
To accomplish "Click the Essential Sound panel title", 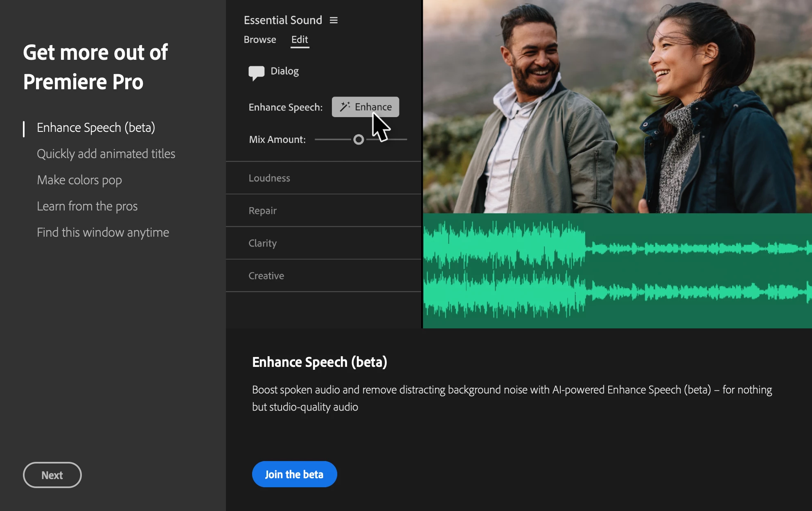I will pos(283,20).
